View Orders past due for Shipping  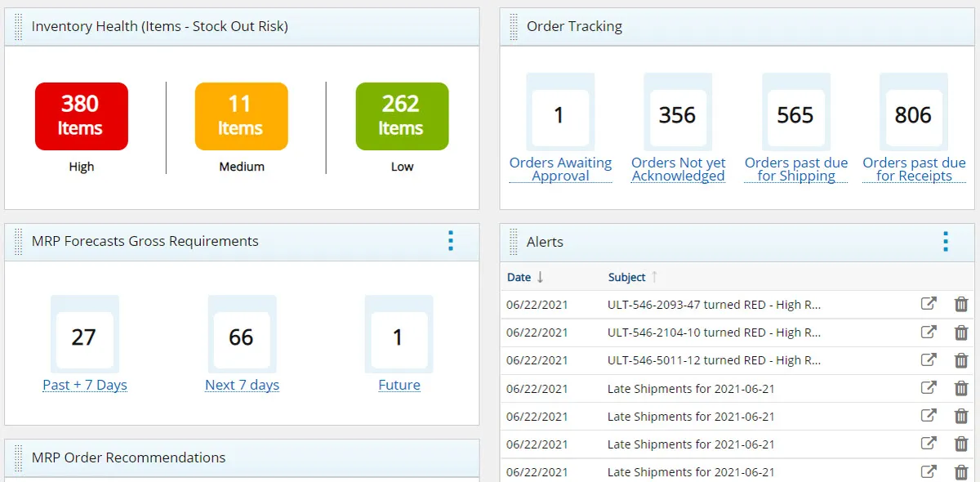(796, 169)
